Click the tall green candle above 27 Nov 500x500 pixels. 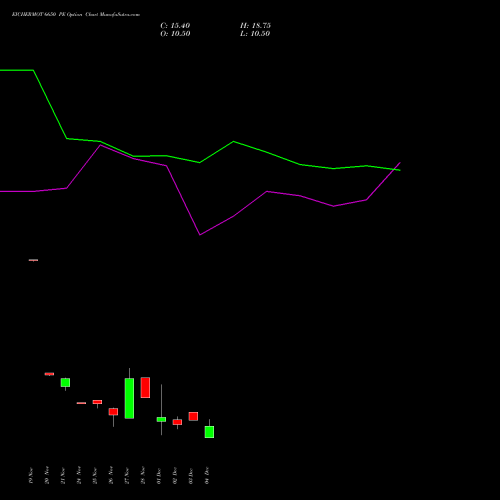tap(129, 398)
